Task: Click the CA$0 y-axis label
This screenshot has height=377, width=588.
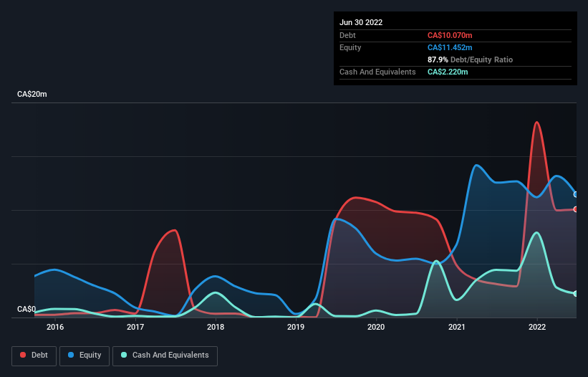Action: tap(26, 310)
